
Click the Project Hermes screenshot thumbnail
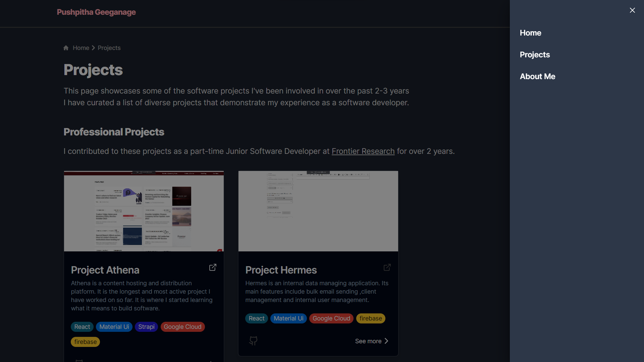coord(318,211)
